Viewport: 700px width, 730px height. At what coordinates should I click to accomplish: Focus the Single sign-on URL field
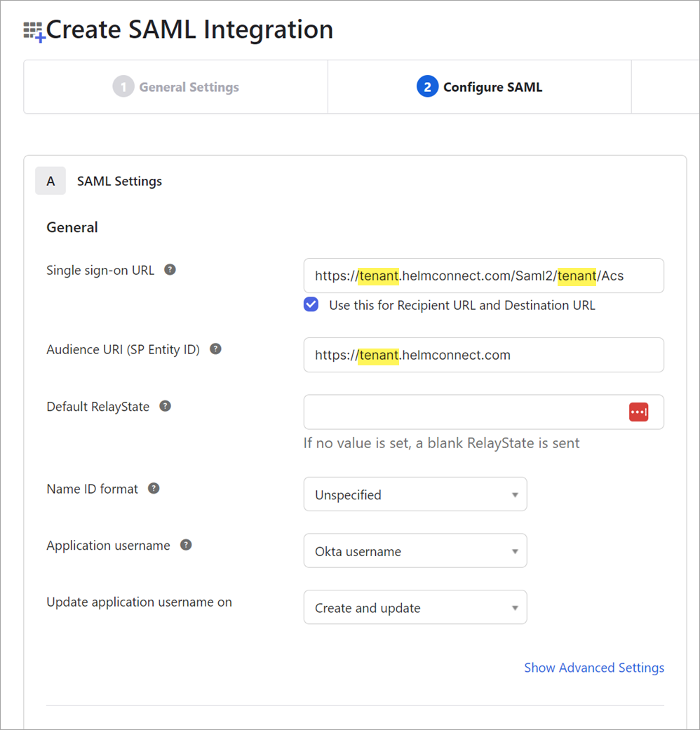click(483, 276)
